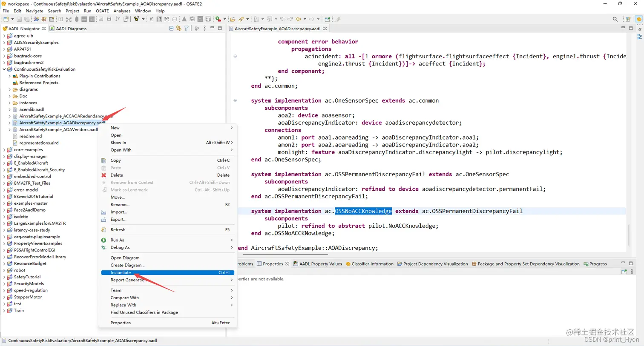
Task: Click Find Unused Classifiers in Package
Action: tap(168, 312)
